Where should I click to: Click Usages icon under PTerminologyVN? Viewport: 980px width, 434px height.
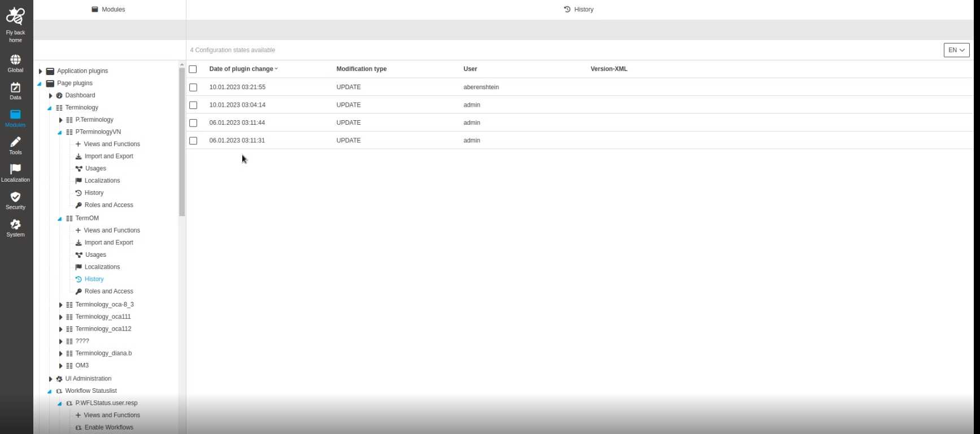pos(79,169)
